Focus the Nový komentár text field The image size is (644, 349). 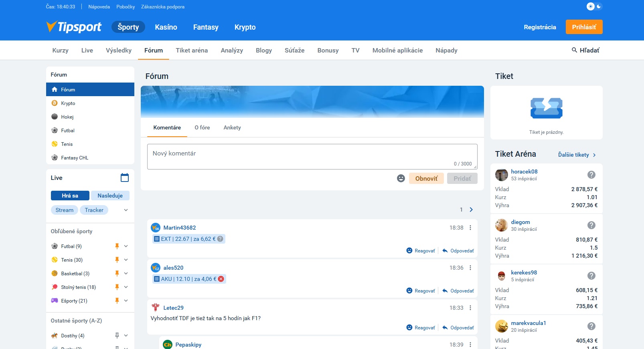pos(312,156)
